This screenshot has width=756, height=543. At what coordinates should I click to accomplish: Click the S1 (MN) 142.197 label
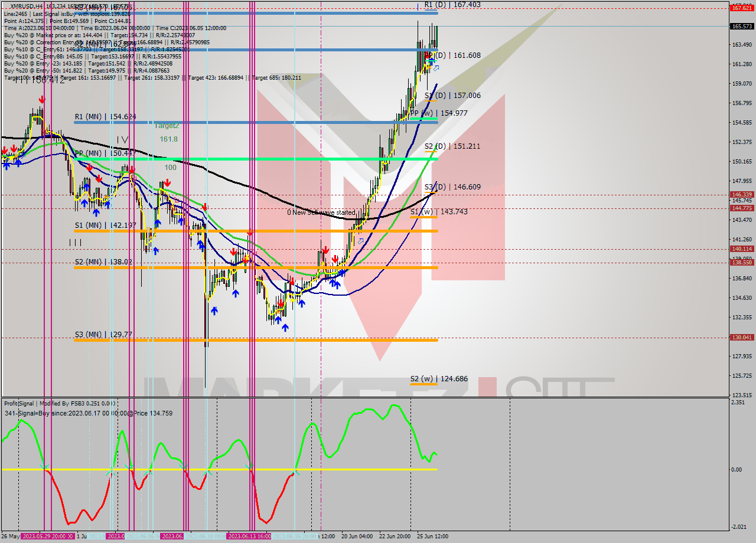105,225
